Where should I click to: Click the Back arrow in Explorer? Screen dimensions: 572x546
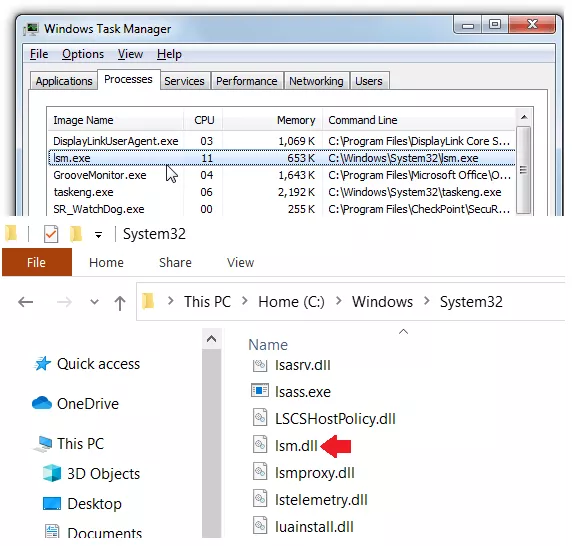(26, 302)
